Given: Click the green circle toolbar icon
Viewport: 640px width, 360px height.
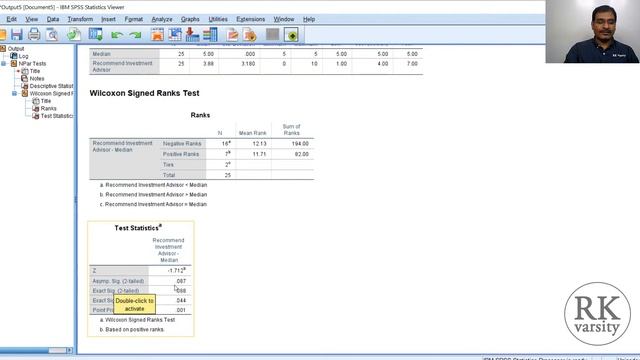Looking at the screenshot, I should (x=291, y=35).
